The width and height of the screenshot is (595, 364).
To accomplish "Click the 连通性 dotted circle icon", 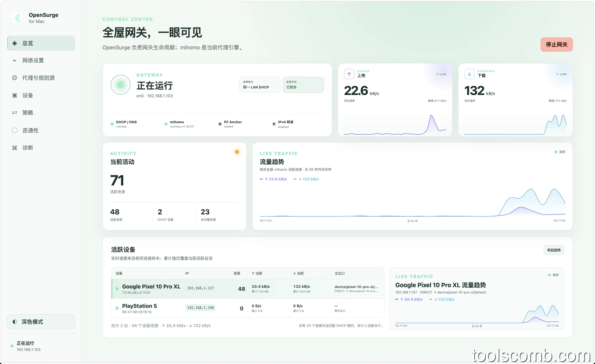I will click(x=15, y=130).
